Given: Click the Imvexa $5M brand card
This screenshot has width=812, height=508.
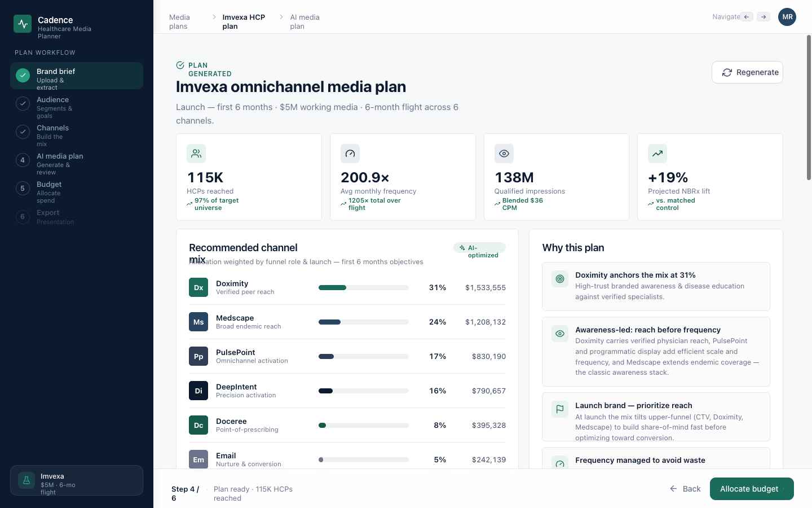Looking at the screenshot, I should [x=77, y=480].
